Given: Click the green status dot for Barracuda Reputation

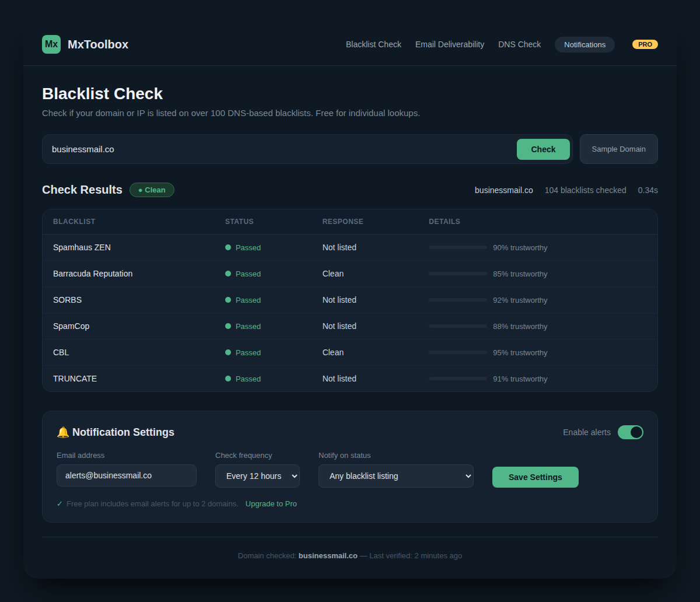Looking at the screenshot, I should [x=228, y=274].
